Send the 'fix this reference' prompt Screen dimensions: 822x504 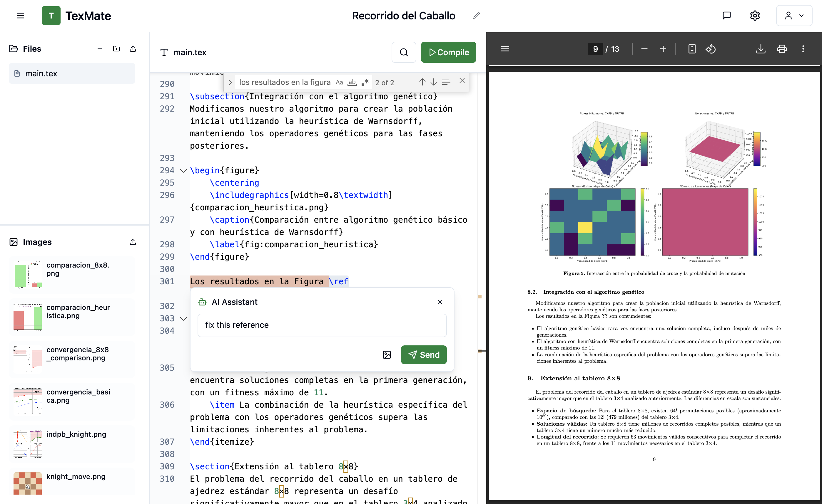[424, 355]
